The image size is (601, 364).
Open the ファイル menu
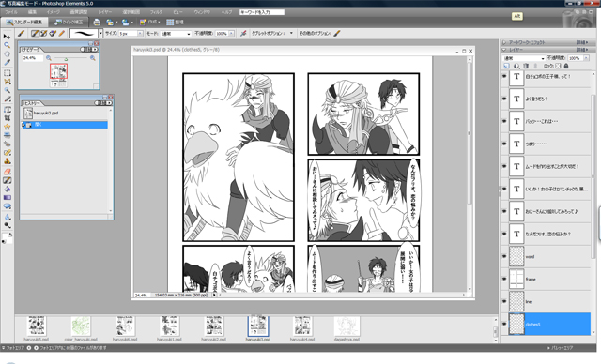click(11, 12)
